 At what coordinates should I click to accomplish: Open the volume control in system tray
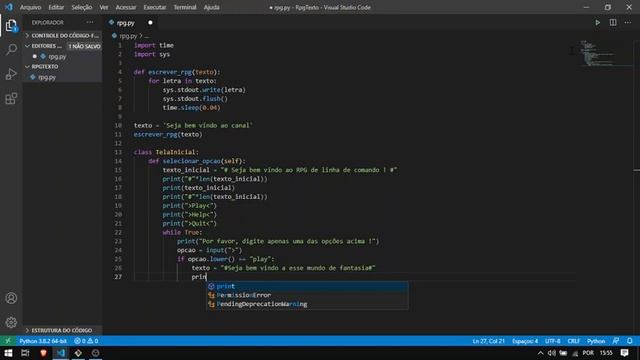point(552,353)
